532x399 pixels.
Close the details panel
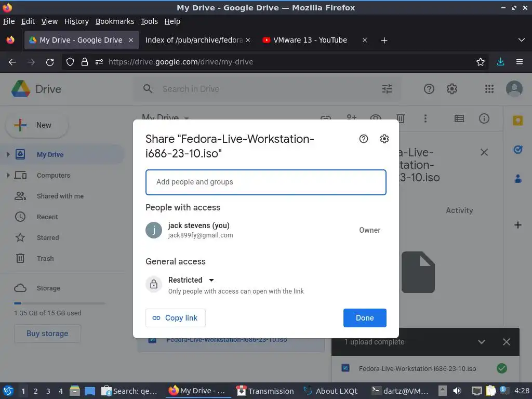pyautogui.click(x=484, y=152)
